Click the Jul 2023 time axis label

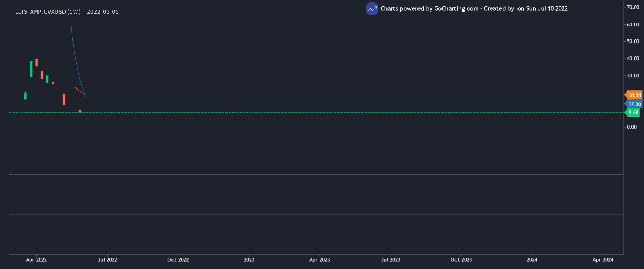coord(390,260)
